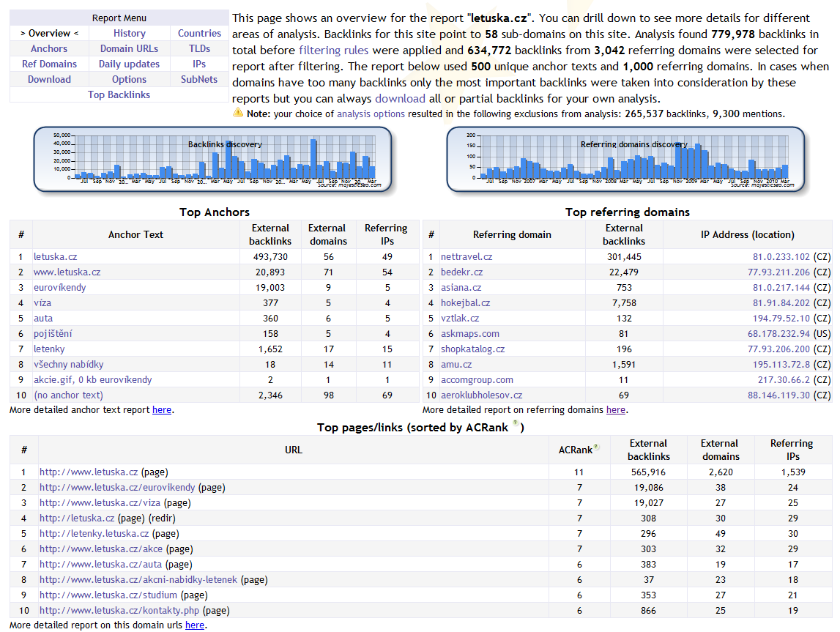
Task: Click IP address 81.0.233.102
Action: (781, 257)
